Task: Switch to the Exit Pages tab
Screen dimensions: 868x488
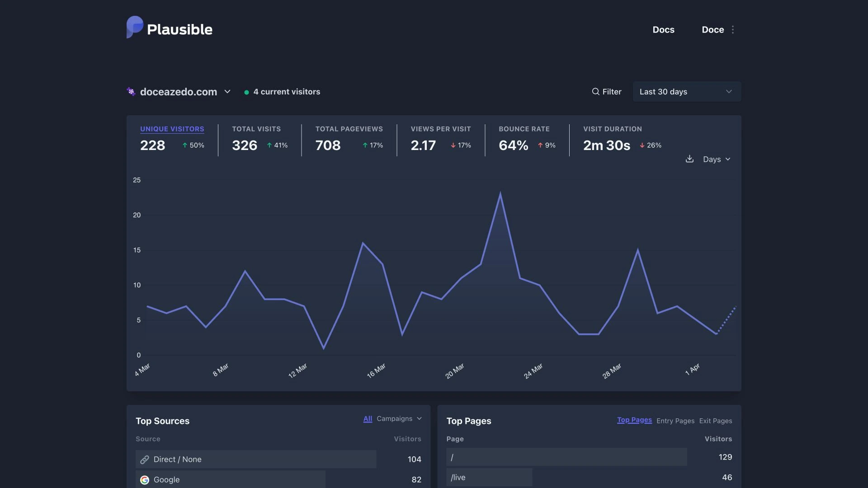Action: pos(715,421)
